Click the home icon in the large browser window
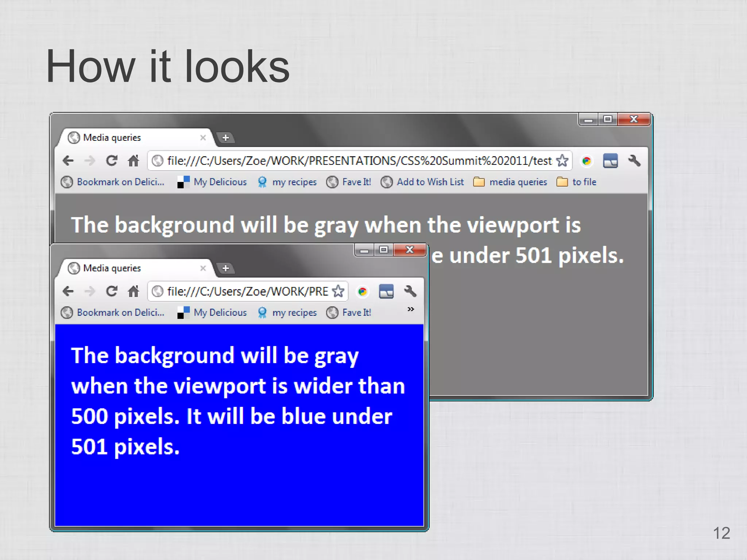 pos(133,160)
